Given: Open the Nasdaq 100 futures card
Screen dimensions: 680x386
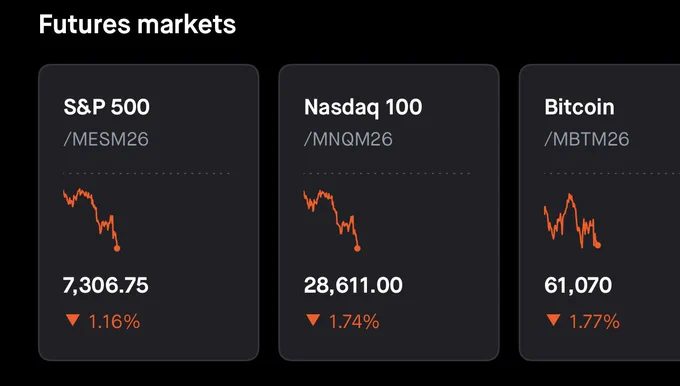Looking at the screenshot, I should (389, 212).
